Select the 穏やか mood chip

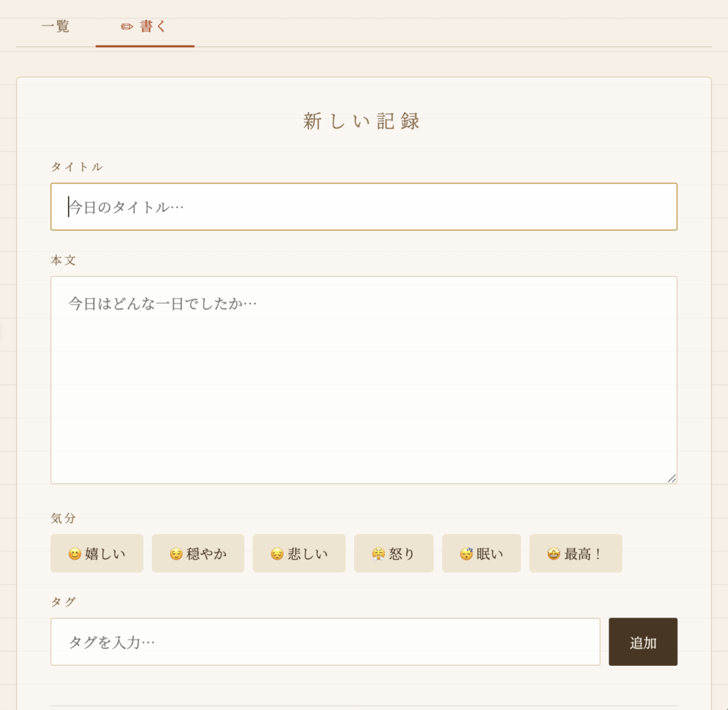pyautogui.click(x=198, y=553)
